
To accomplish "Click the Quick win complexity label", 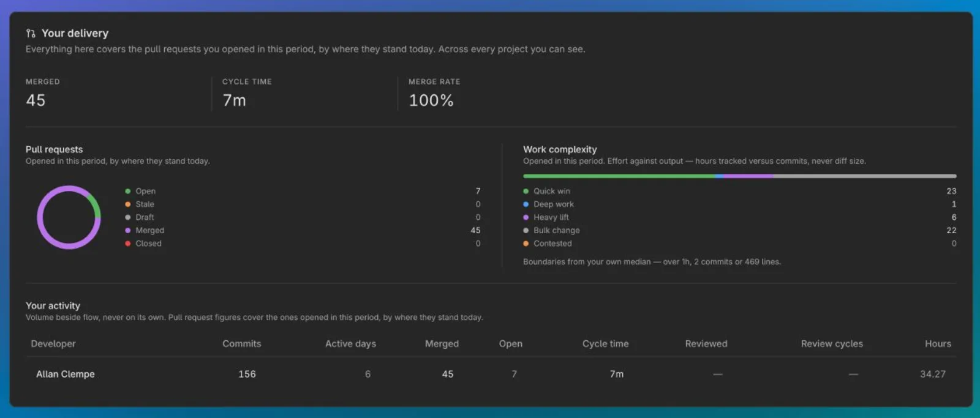I will click(x=552, y=192).
